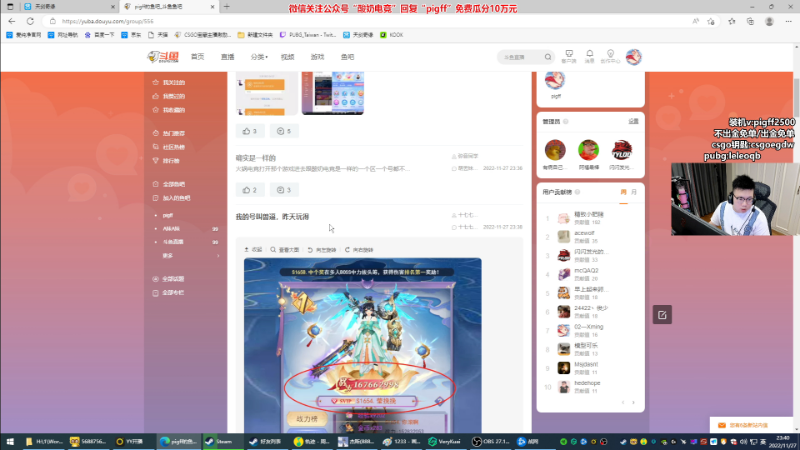Screen dimensions: 800x450
Task: Click the floating compose post button
Action: pyautogui.click(x=662, y=315)
